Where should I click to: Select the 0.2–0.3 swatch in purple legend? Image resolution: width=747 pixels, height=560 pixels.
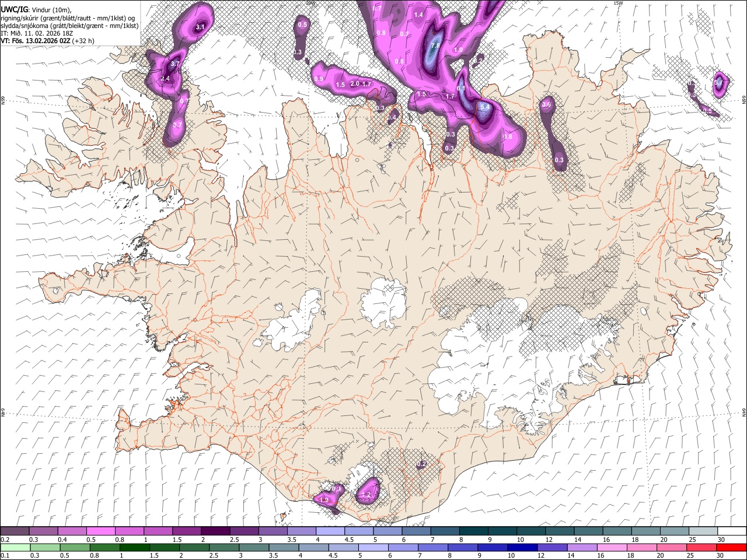point(15,531)
